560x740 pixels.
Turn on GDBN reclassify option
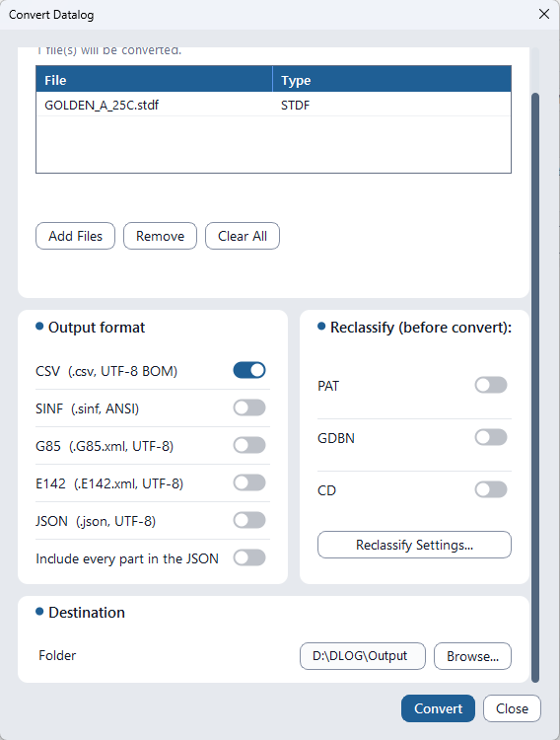coord(491,437)
